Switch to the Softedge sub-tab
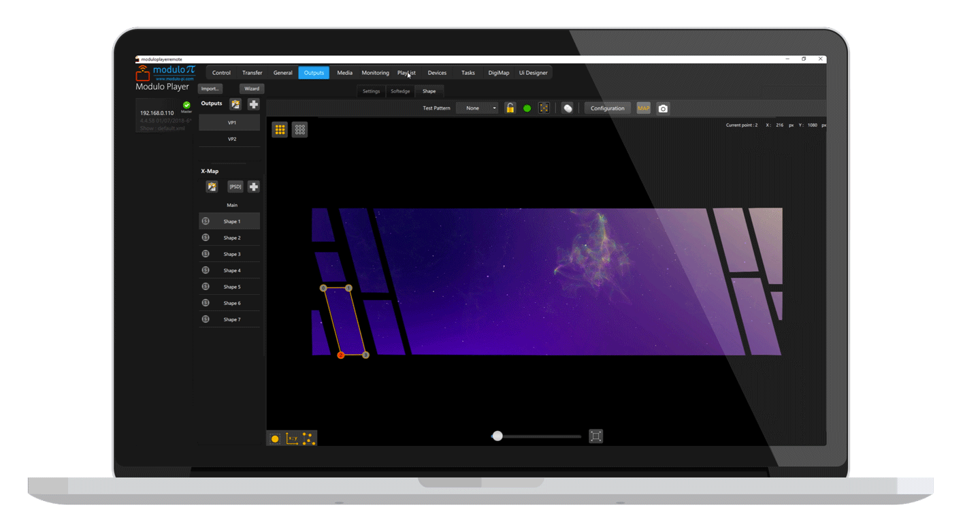 (x=400, y=91)
